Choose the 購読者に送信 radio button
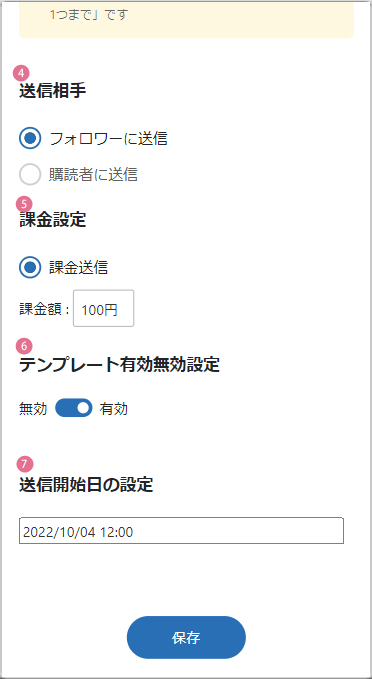The height and width of the screenshot is (679, 372). (x=30, y=175)
